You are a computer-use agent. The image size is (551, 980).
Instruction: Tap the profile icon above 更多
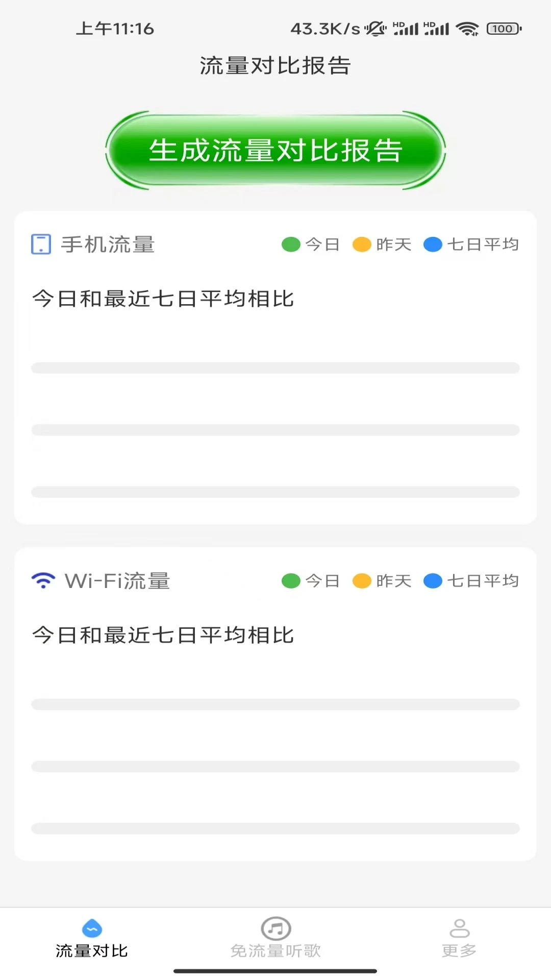(x=459, y=928)
